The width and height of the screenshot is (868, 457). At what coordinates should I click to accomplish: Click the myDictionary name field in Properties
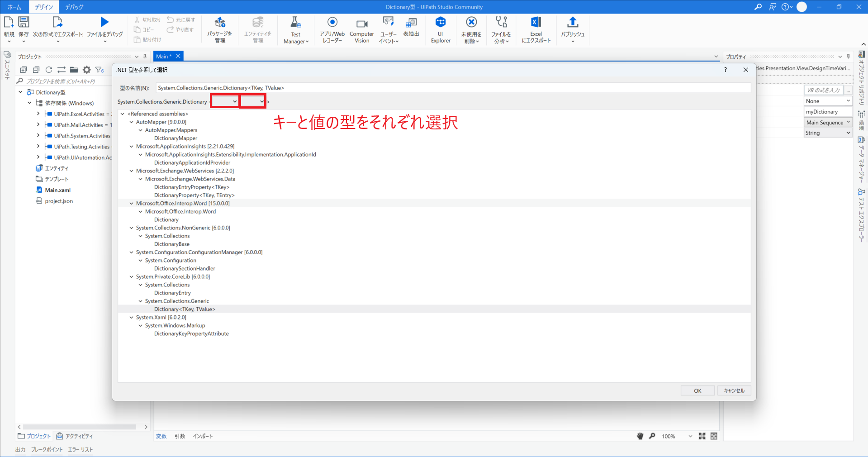tap(828, 112)
